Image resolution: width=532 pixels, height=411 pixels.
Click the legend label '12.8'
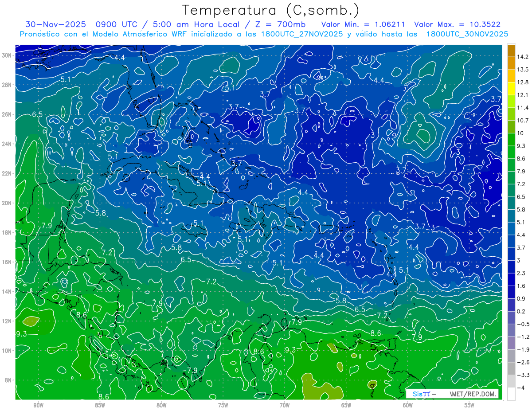523,82
